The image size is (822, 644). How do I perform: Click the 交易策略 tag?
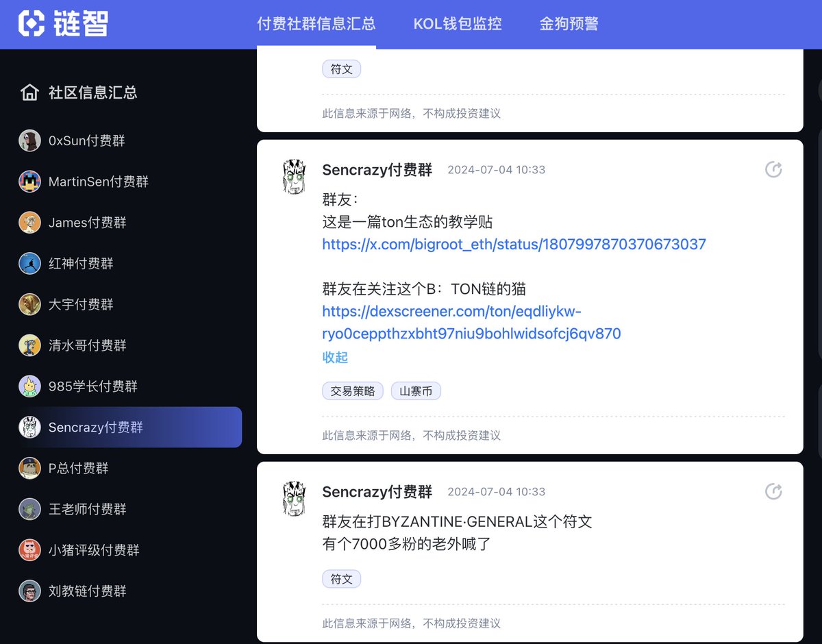tap(352, 391)
